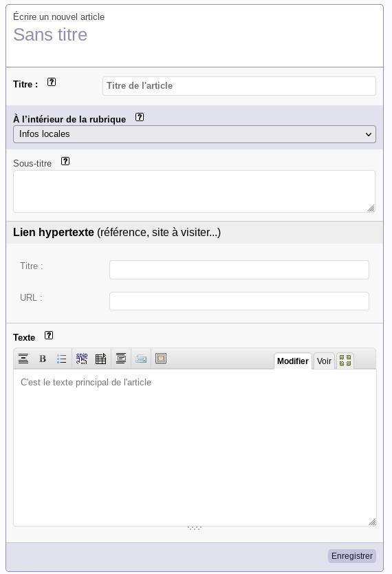Click the Sous-titre text area

tap(194, 191)
